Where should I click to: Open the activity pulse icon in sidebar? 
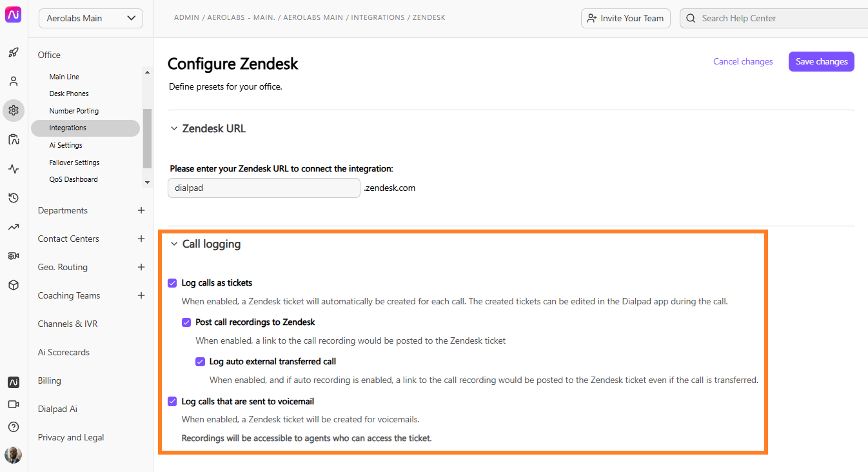[14, 169]
